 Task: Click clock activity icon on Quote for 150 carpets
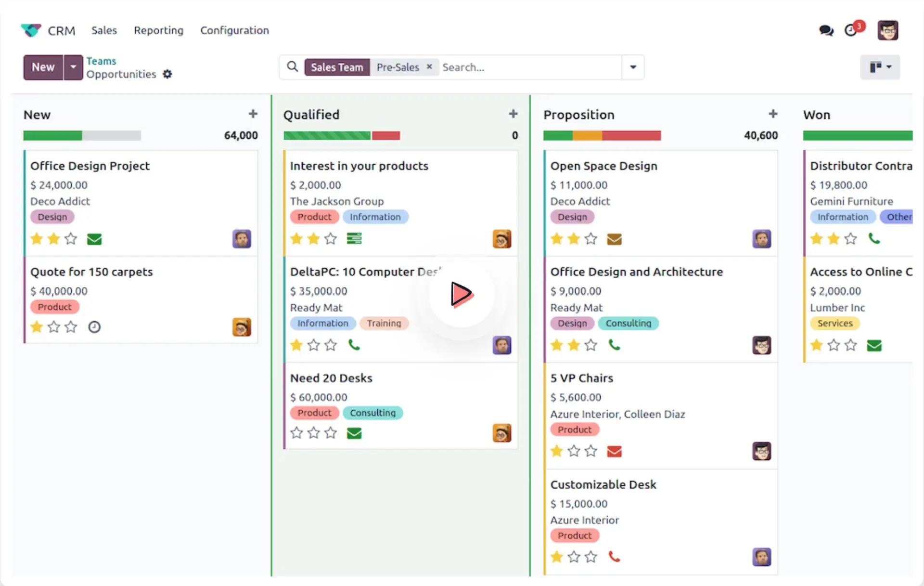94,327
